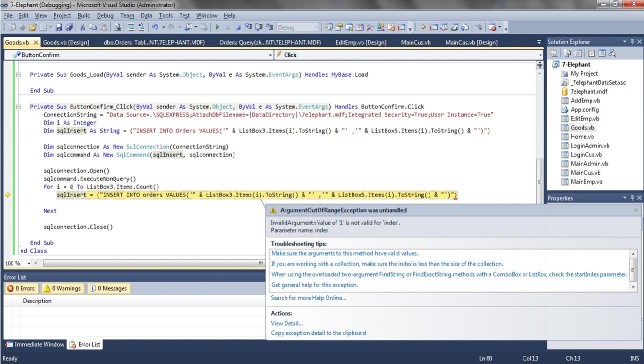Click the troubleshooting tips list scrollbar
This screenshot has width=644, height=364.
point(633,270)
